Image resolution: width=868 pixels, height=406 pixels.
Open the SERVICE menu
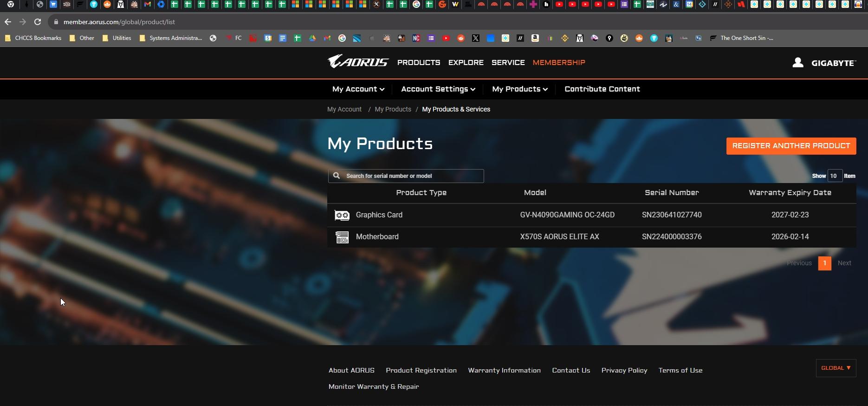click(508, 63)
